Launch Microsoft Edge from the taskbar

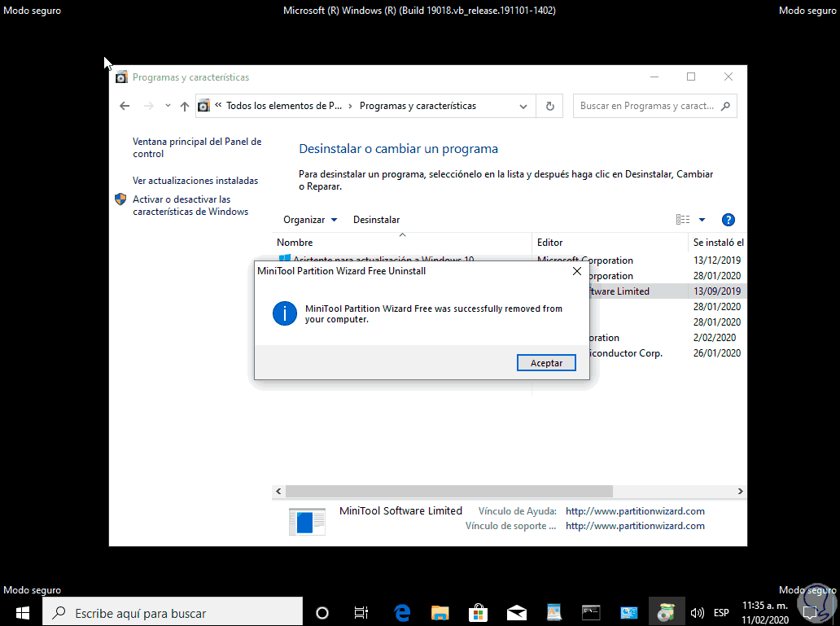point(402,613)
